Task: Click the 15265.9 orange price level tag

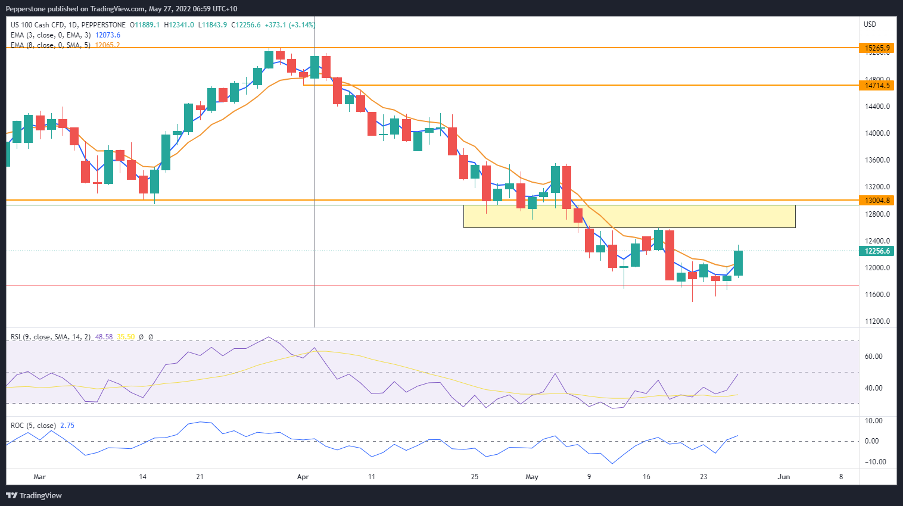Action: coord(876,48)
